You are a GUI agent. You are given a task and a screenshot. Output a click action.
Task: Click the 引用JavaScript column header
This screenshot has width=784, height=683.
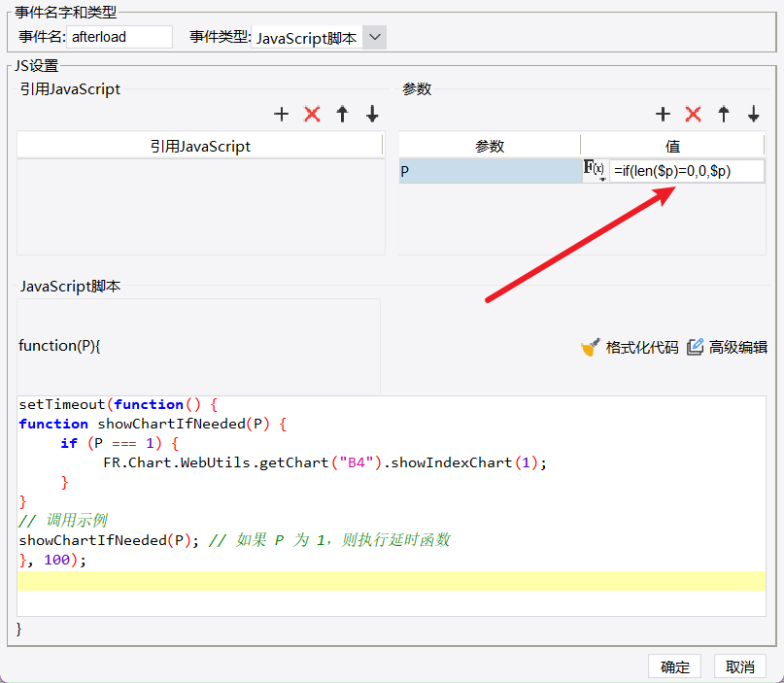pyautogui.click(x=200, y=146)
